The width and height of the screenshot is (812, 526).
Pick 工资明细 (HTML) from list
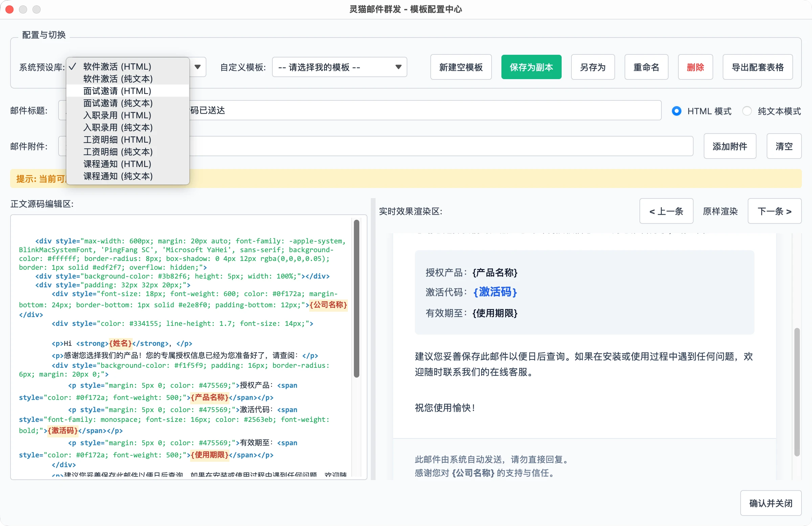click(128, 140)
